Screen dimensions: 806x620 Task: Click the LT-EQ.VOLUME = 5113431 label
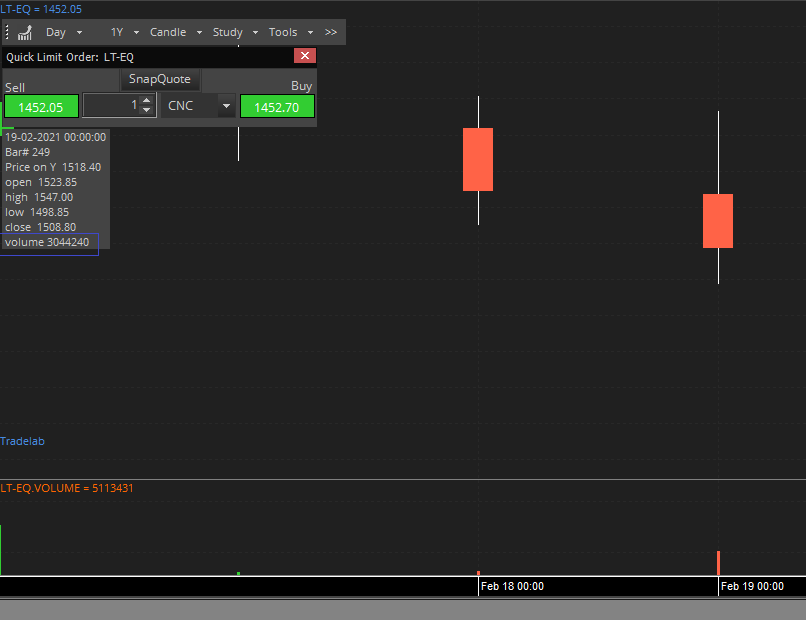click(x=67, y=488)
